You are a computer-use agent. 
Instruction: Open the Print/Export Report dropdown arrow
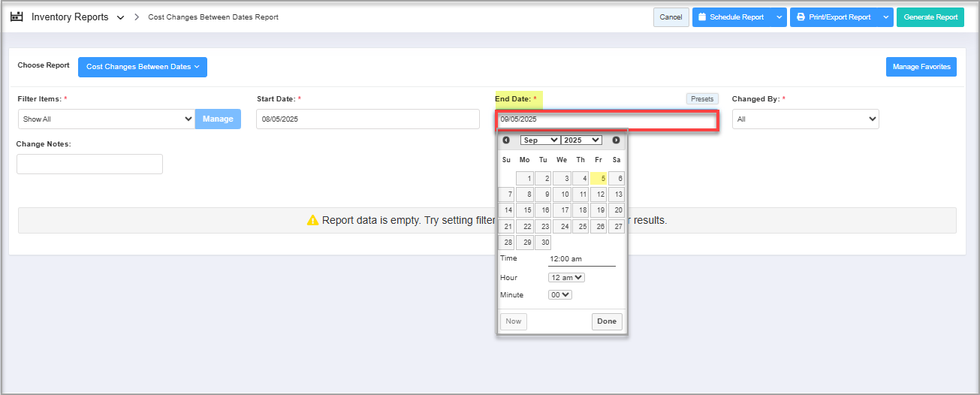coord(885,17)
